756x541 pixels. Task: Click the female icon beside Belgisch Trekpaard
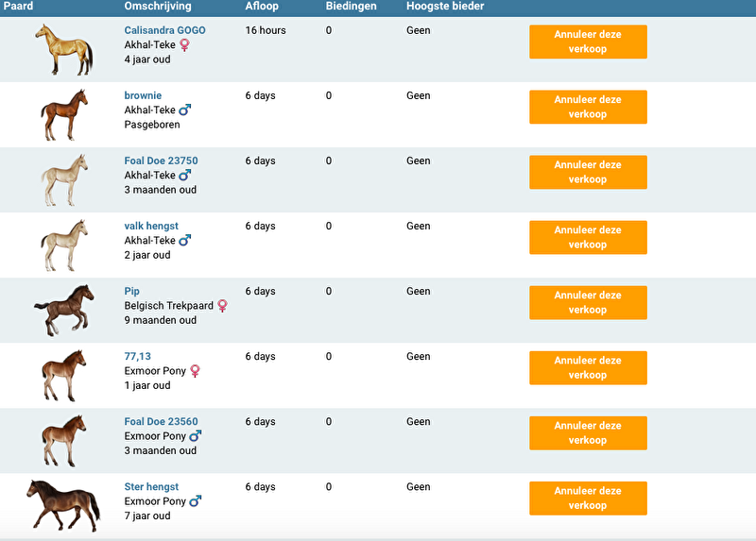tap(223, 305)
